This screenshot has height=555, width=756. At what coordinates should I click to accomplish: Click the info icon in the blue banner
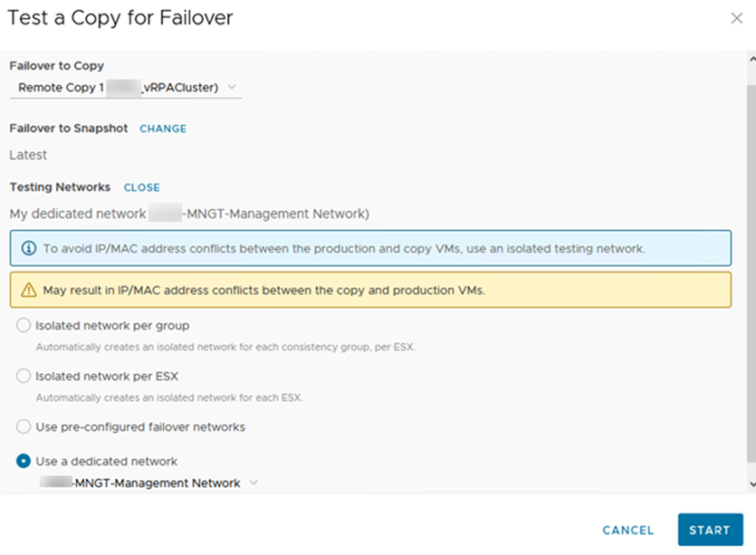[29, 248]
